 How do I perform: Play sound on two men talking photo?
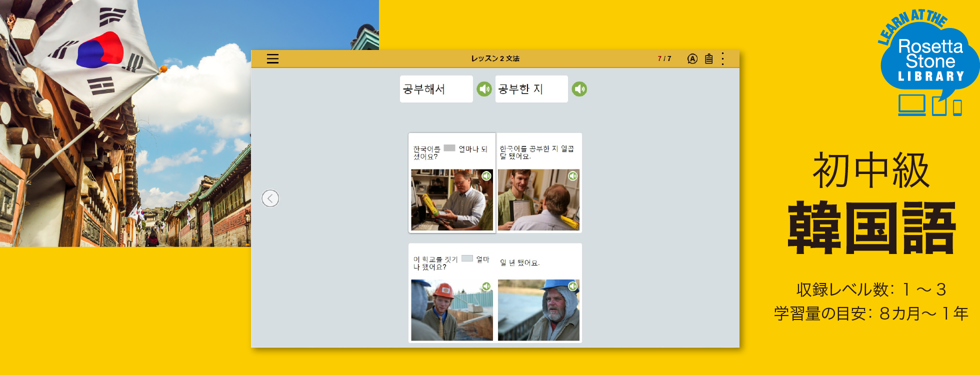[x=573, y=176]
